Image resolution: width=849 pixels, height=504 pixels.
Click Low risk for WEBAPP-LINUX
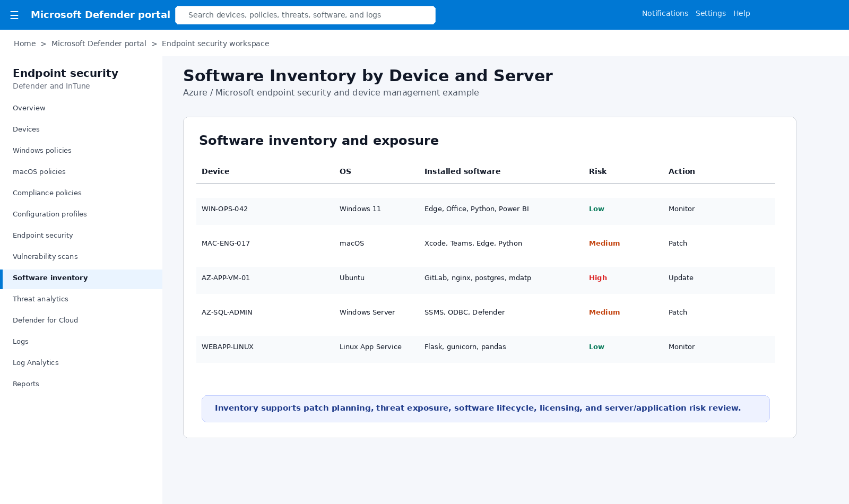coord(596,347)
